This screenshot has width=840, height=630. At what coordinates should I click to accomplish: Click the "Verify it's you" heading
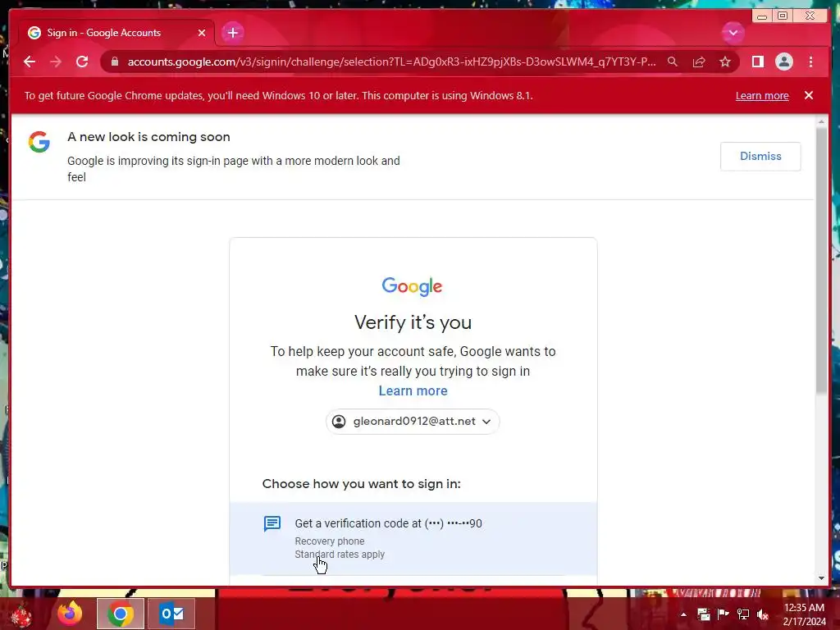point(413,322)
